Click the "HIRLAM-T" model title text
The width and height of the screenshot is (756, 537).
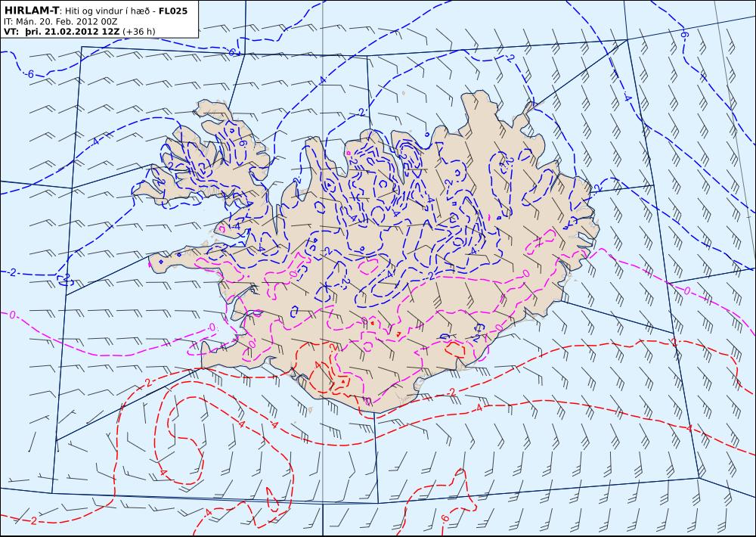tap(31, 10)
